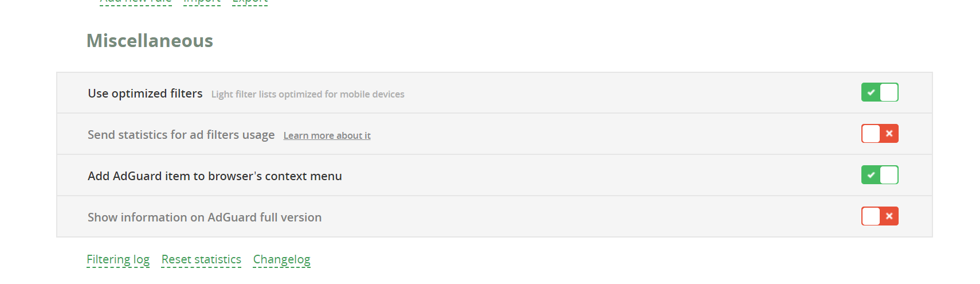Screen dimensions: 980x284
Task: Click the Light filter lists description text
Action: point(308,94)
